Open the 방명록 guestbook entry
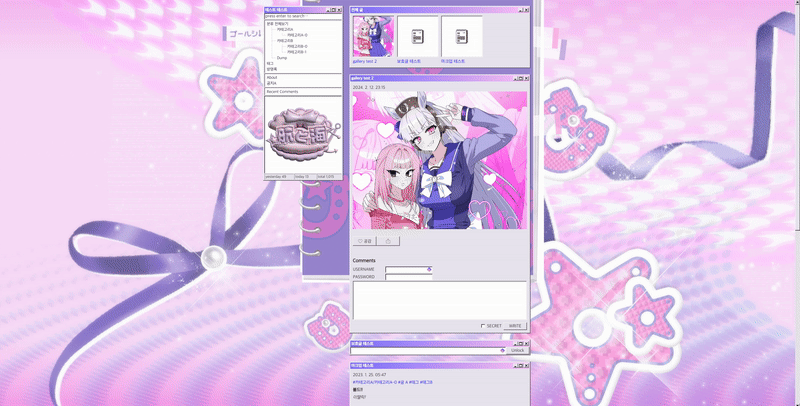Image resolution: width=800 pixels, height=406 pixels. click(x=271, y=69)
